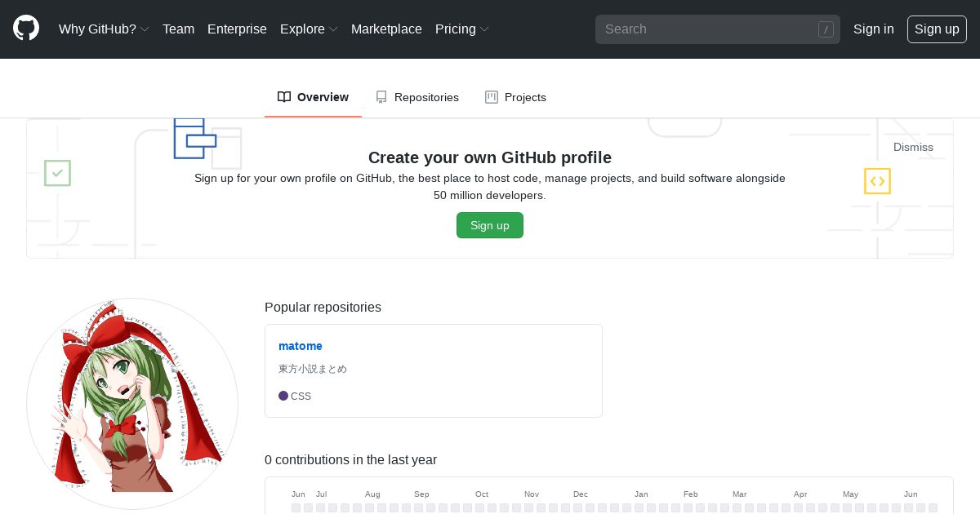Screen dimensions: 980x514
Task: Open the Enterprise page
Action: (x=237, y=29)
